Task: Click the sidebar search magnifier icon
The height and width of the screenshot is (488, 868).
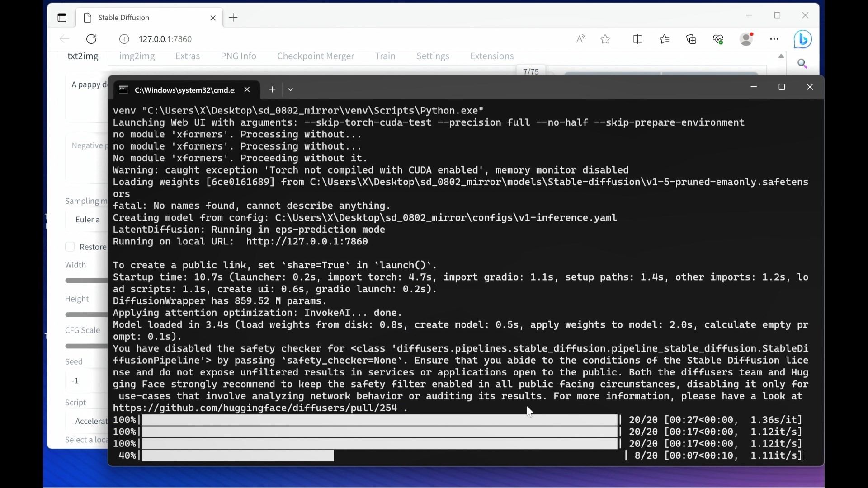Action: click(803, 64)
